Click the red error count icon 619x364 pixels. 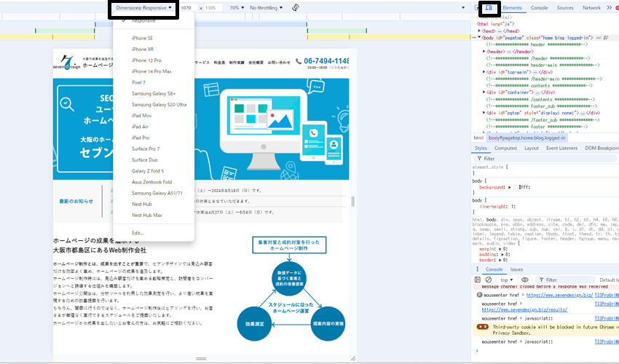[617, 7]
